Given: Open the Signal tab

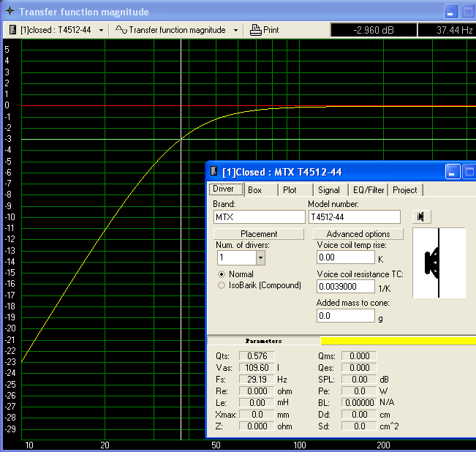Looking at the screenshot, I should pos(331,190).
